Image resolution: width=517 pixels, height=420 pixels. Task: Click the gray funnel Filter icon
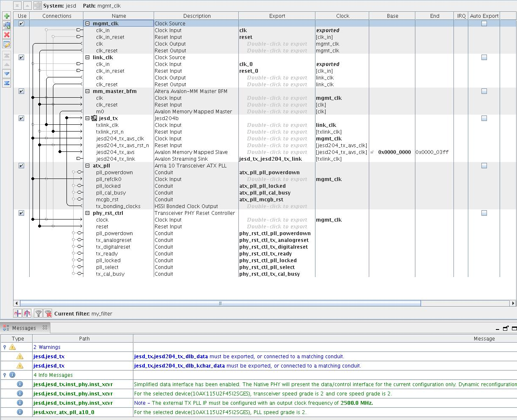click(x=39, y=313)
